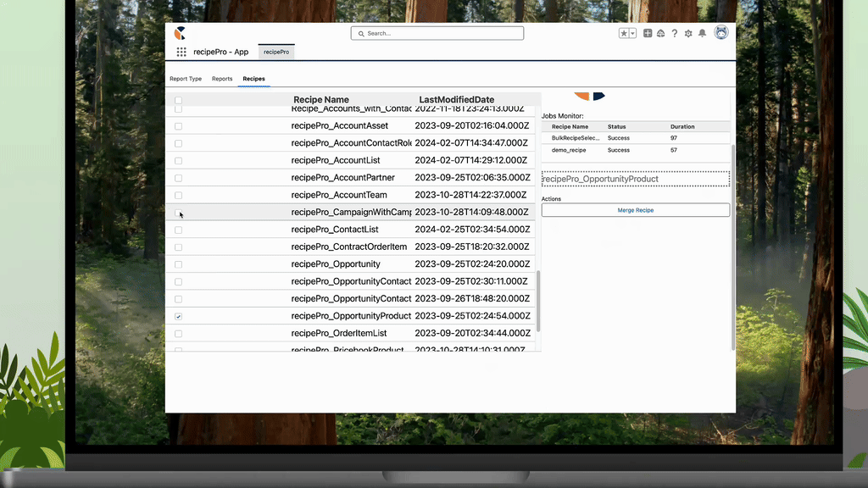This screenshot has height=488, width=868.
Task: Click the Duration column header in Jobs Monitor
Action: coord(682,127)
